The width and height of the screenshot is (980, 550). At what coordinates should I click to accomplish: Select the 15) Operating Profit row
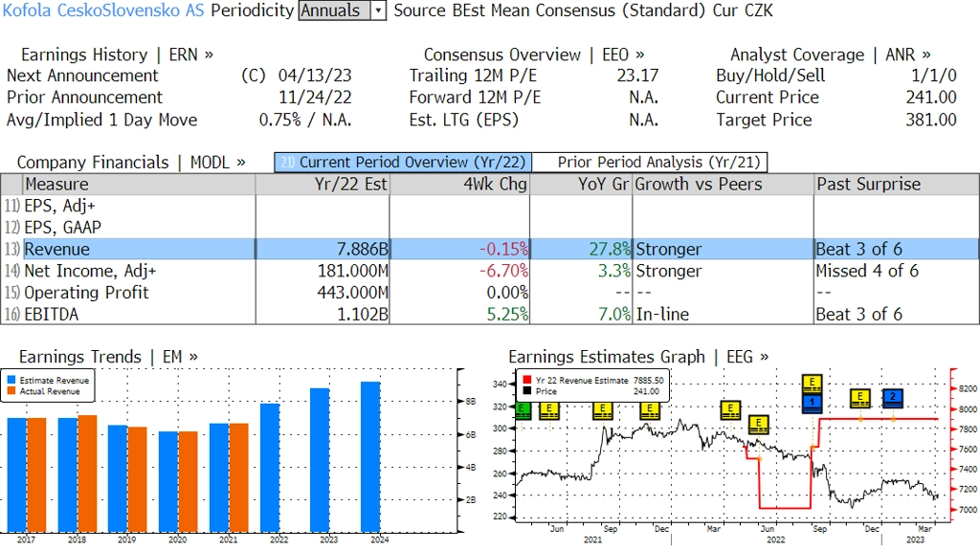point(489,293)
